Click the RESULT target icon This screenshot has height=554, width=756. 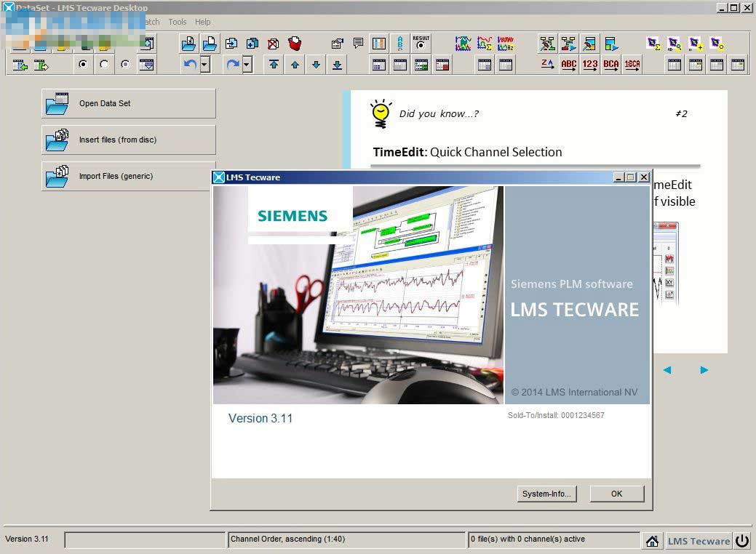[x=421, y=43]
